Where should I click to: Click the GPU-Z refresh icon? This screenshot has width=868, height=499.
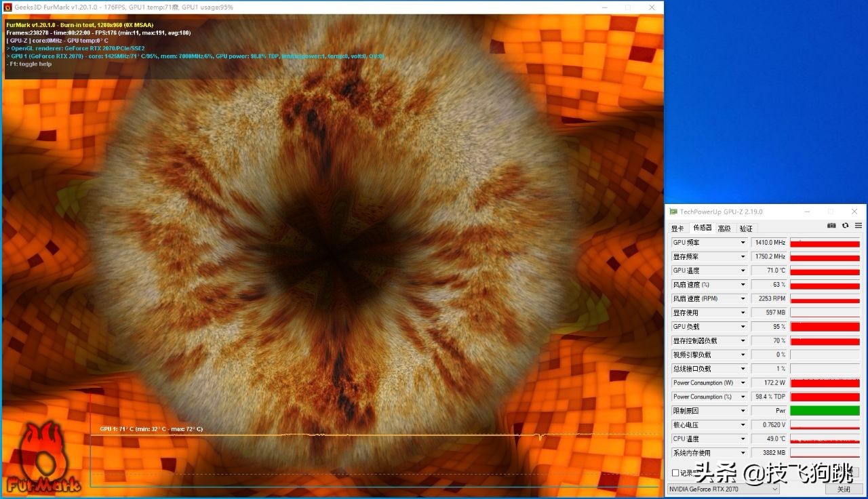click(x=845, y=226)
